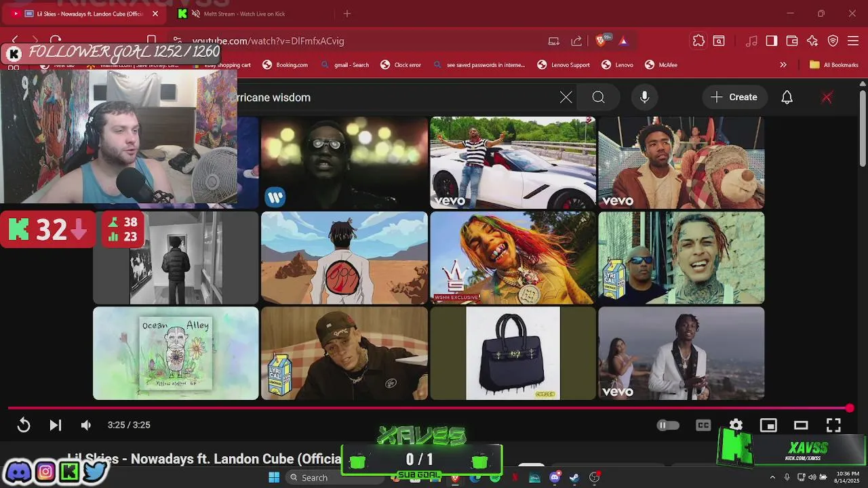
Task: Open Booking.com bookmark
Action: [x=285, y=65]
